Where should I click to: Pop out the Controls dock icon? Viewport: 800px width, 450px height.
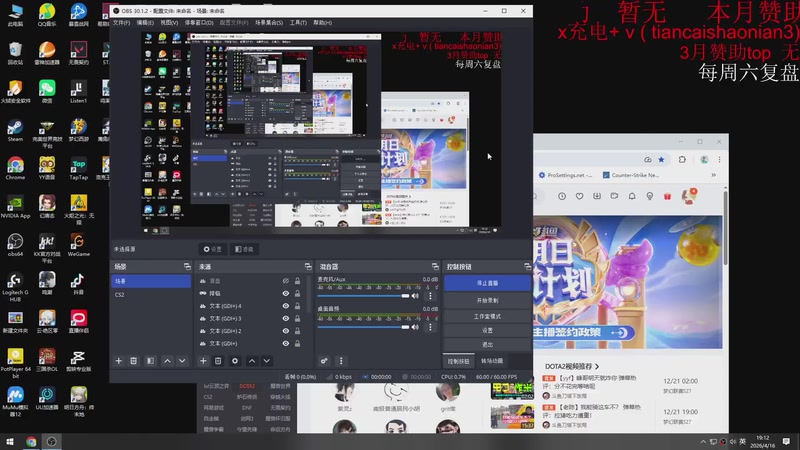[527, 266]
